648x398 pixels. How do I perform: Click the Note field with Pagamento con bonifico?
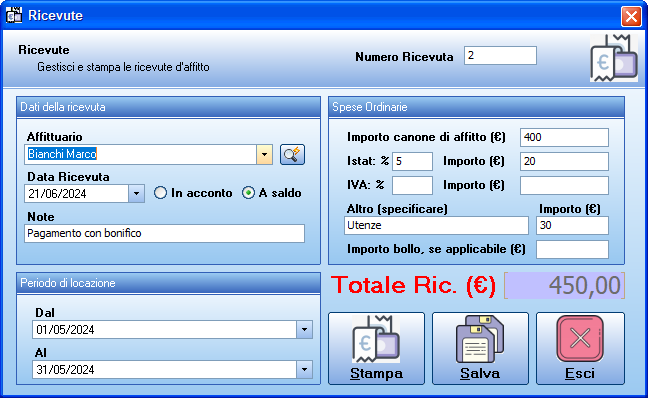(x=164, y=234)
